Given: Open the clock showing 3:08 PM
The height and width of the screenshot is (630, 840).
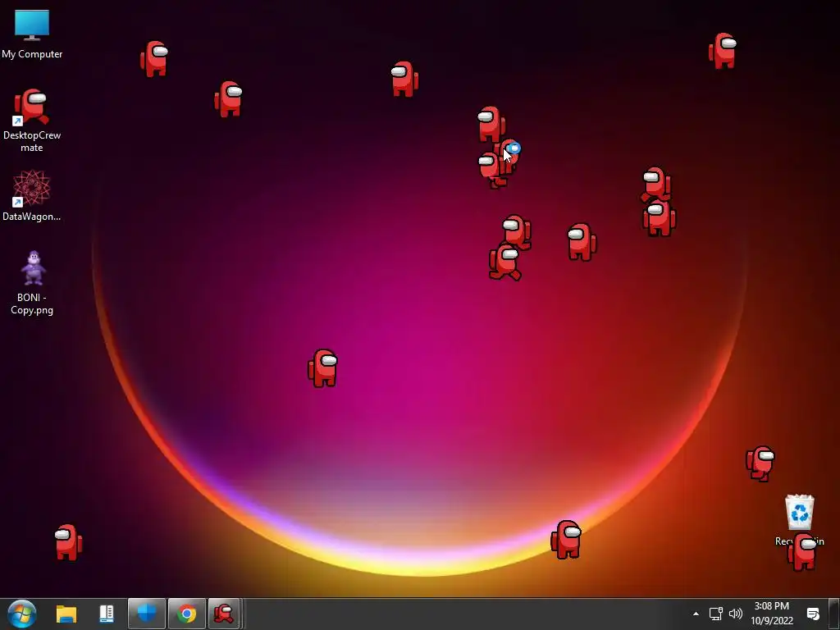Looking at the screenshot, I should [771, 614].
